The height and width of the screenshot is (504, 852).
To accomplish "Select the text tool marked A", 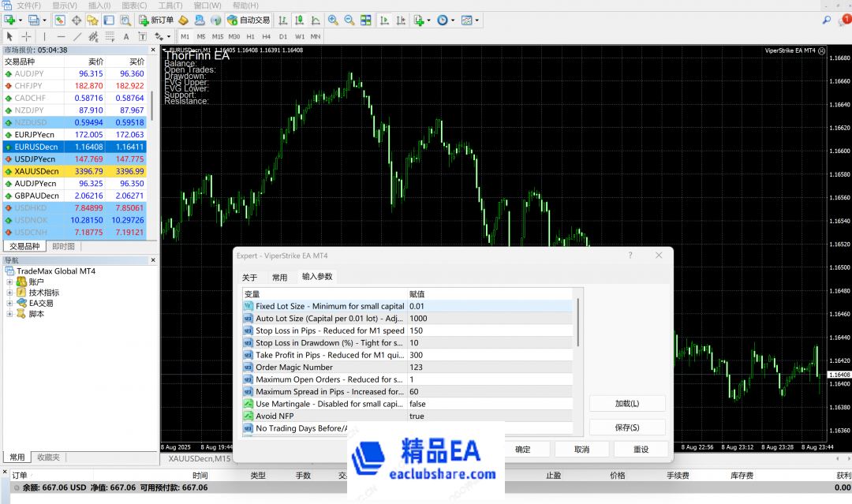I will coord(126,36).
